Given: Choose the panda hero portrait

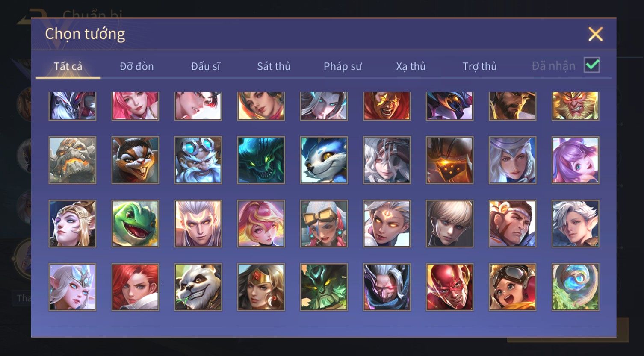Looking at the screenshot, I should click(198, 287).
